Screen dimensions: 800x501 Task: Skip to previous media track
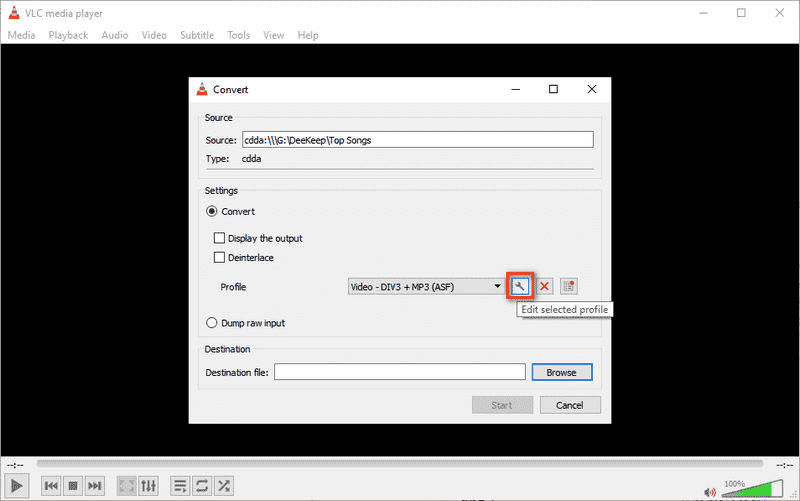click(x=50, y=486)
